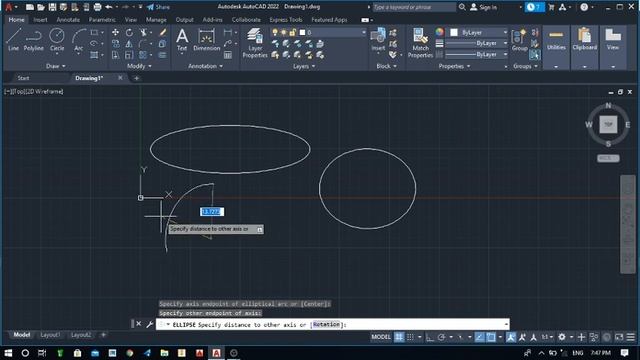Toggle snap mode in status bar
The width and height of the screenshot is (640, 360).
410,337
